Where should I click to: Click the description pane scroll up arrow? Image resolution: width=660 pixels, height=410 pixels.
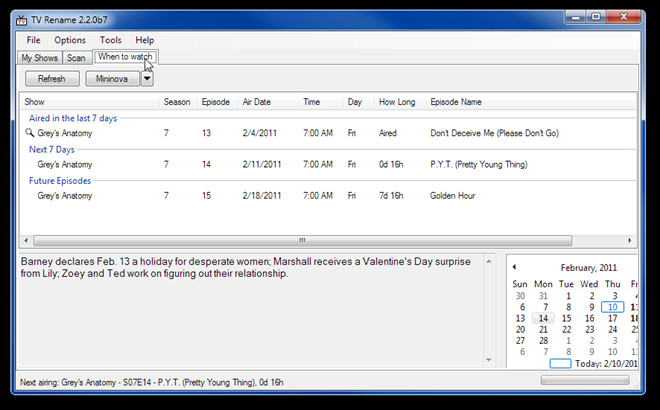489,261
